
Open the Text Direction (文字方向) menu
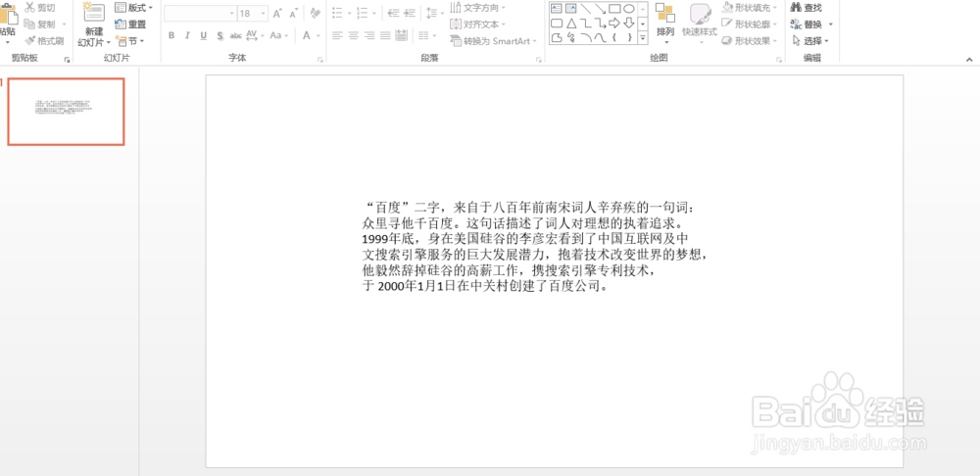click(x=478, y=8)
